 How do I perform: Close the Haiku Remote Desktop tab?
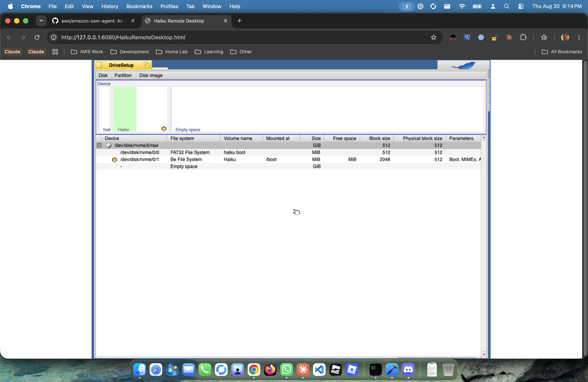(225, 21)
